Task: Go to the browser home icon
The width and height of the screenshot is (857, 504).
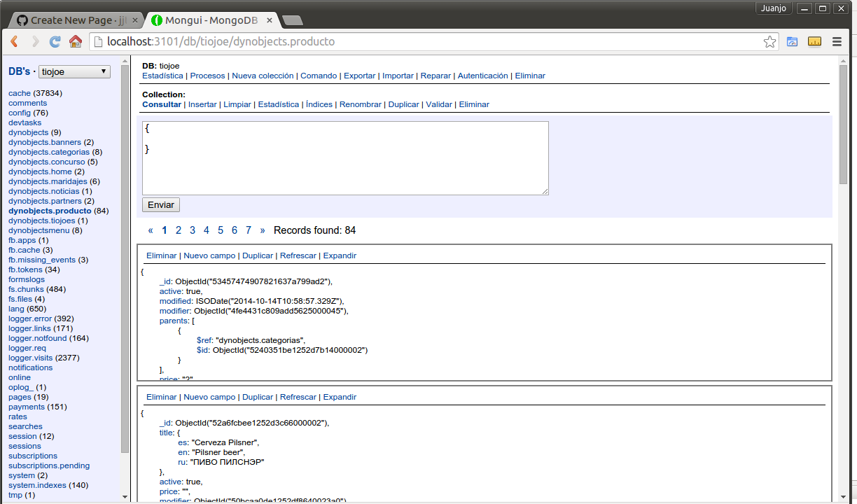Action: coord(76,42)
